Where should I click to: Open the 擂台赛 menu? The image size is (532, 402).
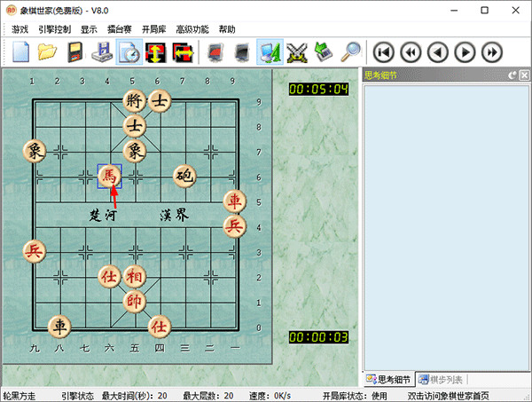(120, 29)
